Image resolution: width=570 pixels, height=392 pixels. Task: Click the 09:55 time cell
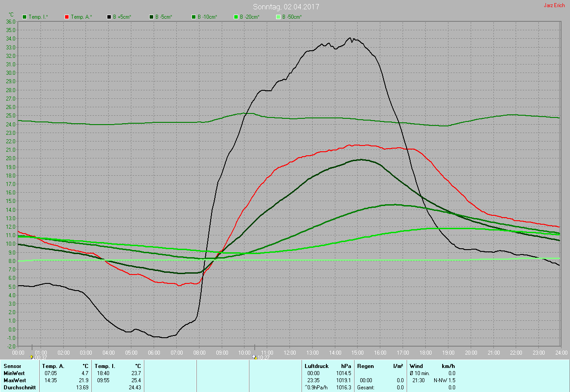(103, 380)
